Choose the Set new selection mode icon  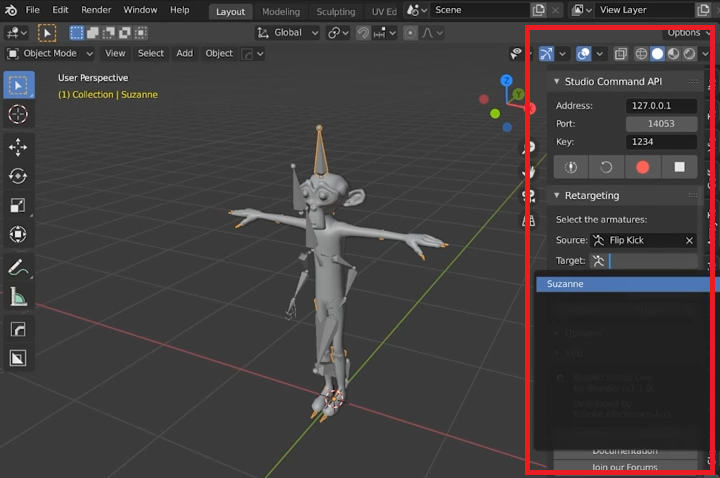77,33
